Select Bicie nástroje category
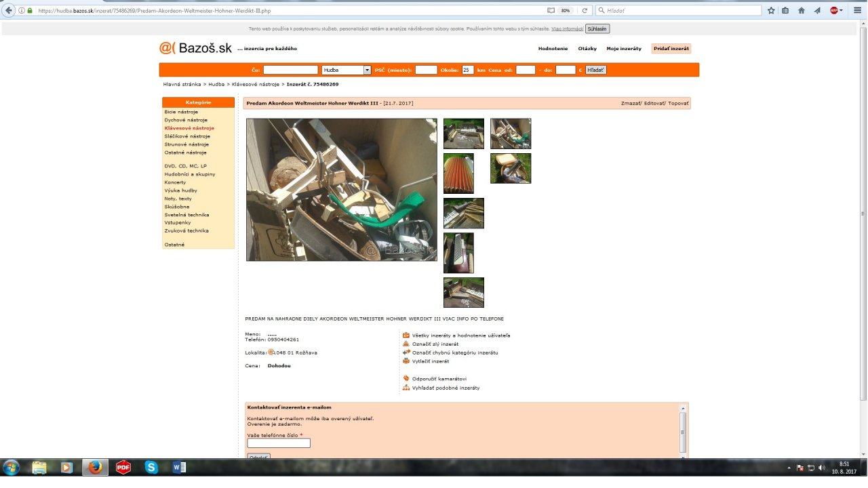 coord(181,112)
